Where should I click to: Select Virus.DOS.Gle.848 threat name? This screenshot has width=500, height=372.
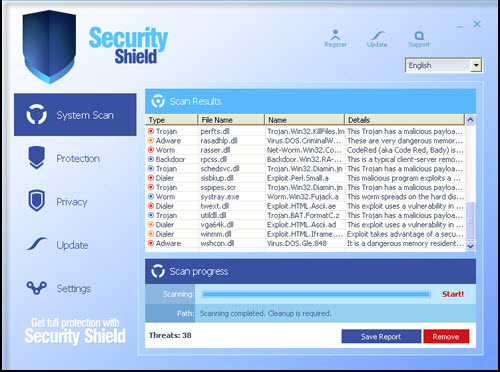(x=297, y=243)
